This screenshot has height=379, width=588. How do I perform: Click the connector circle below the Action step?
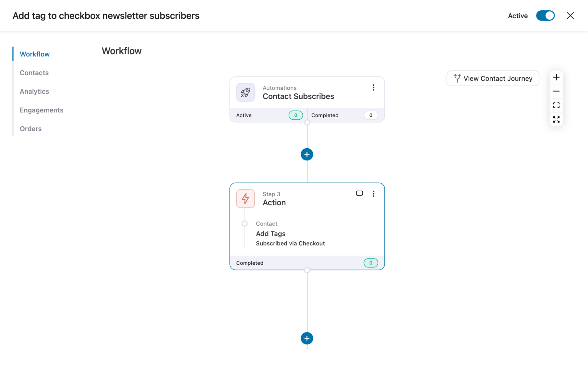(307, 270)
